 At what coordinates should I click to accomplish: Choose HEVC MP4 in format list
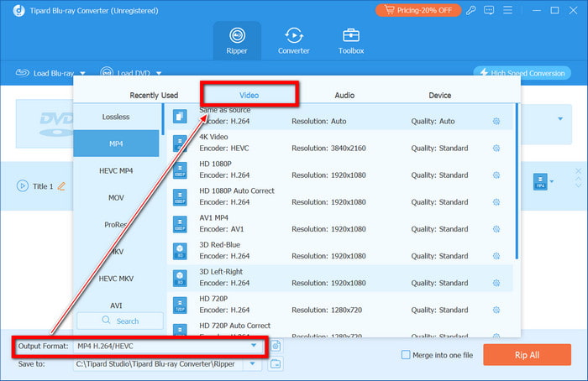click(x=116, y=171)
